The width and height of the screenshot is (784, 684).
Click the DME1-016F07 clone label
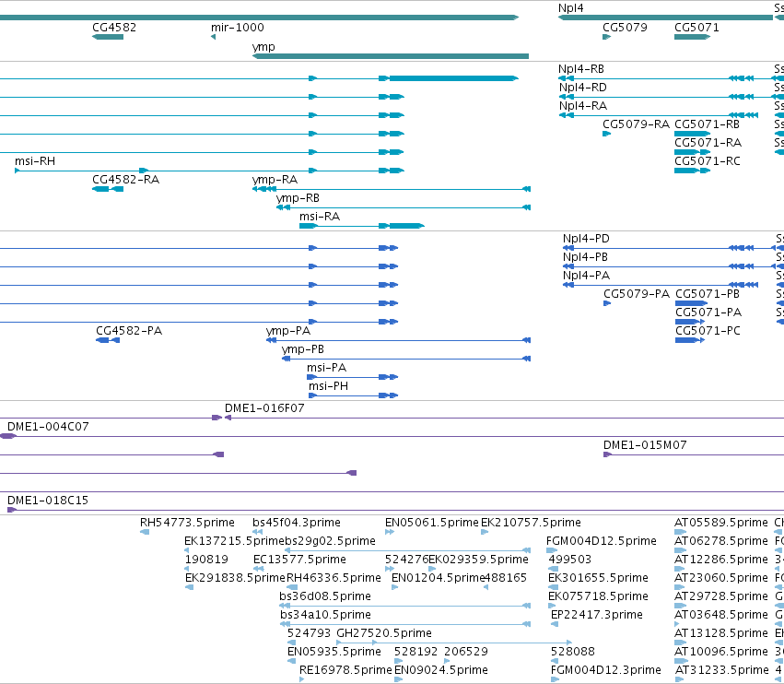pos(264,408)
